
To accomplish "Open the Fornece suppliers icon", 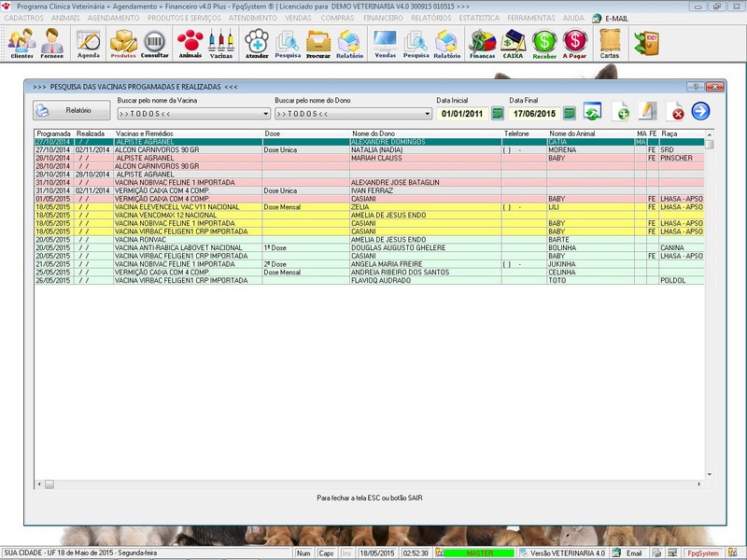I will (52, 43).
